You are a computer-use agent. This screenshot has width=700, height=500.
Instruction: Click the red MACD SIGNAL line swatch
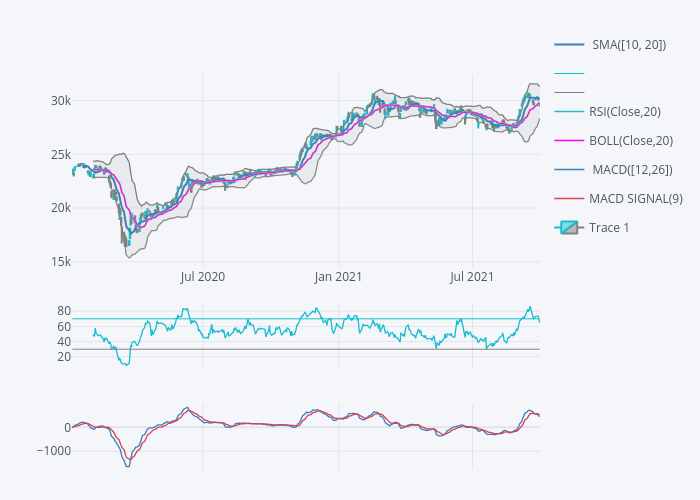(x=569, y=199)
